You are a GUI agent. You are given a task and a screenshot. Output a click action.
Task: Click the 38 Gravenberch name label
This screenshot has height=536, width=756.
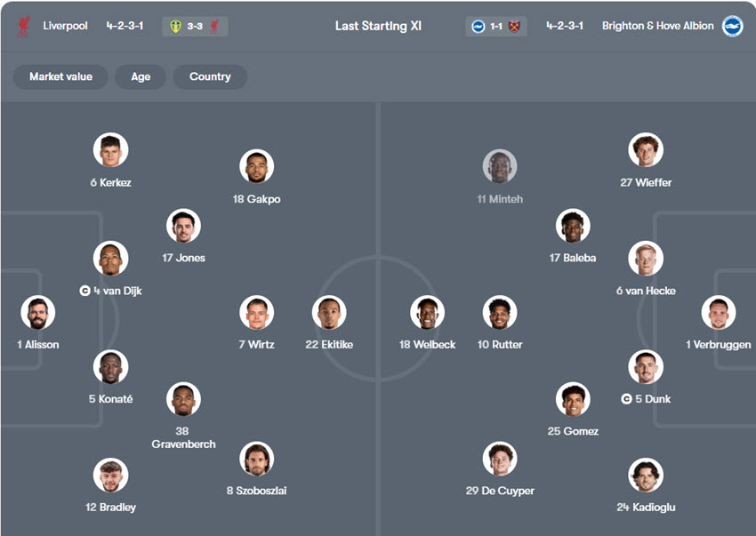click(x=183, y=437)
